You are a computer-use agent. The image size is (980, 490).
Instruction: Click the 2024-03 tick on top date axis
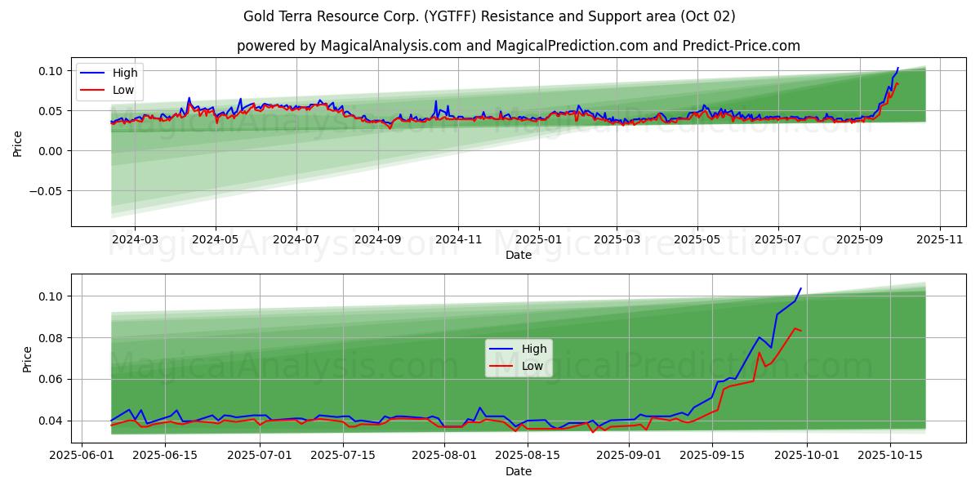coord(135,238)
